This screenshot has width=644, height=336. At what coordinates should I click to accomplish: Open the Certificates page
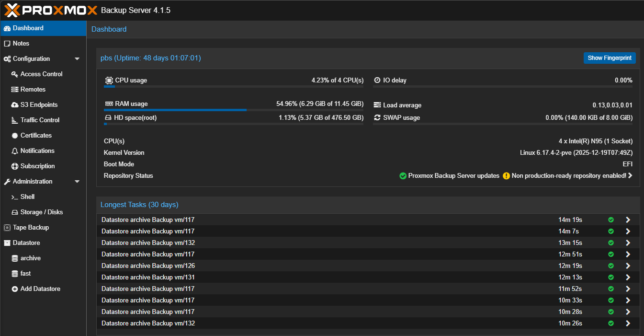click(36, 136)
